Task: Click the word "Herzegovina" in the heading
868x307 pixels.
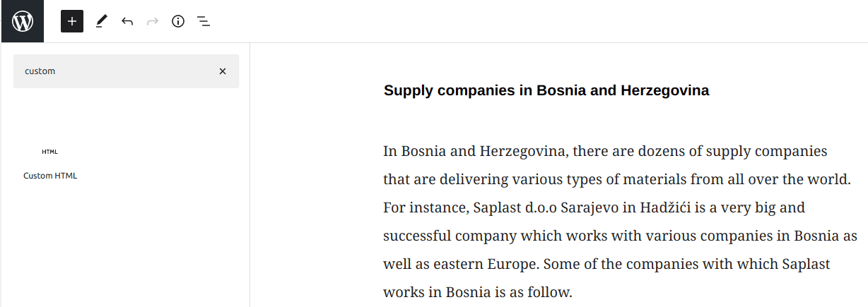Action: point(665,90)
